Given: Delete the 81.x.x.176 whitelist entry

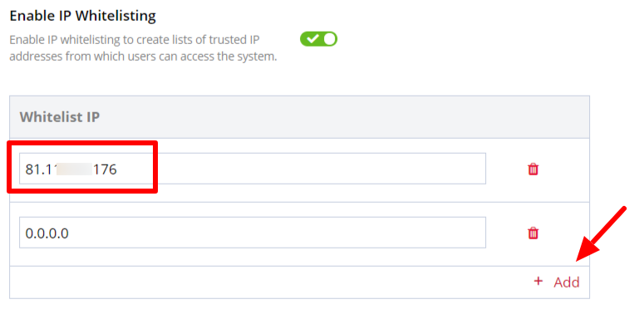Looking at the screenshot, I should (533, 169).
